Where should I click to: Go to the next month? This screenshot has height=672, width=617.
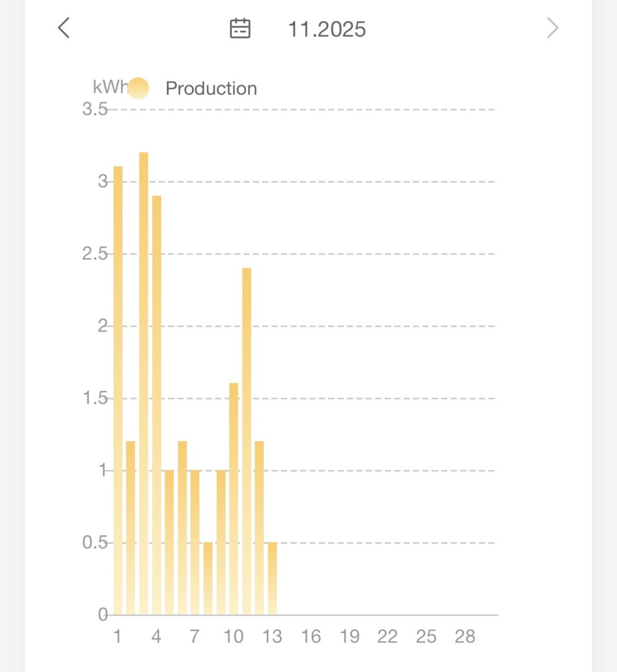[553, 28]
